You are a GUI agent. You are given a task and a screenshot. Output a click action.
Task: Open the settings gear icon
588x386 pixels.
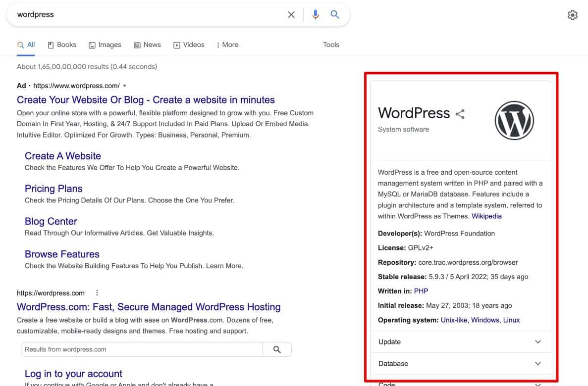[572, 15]
